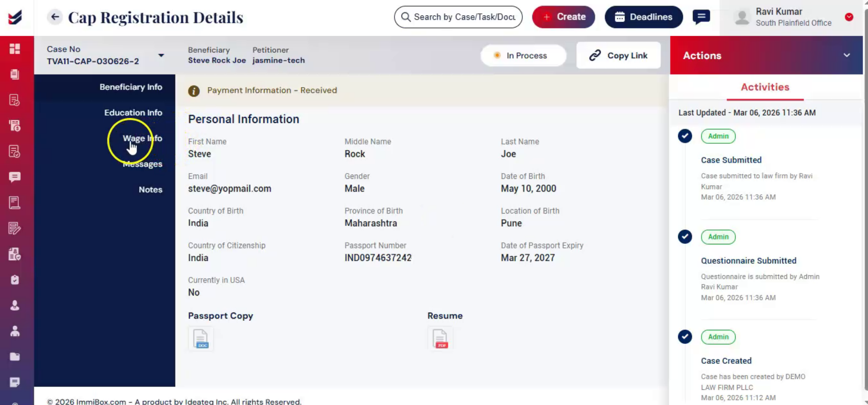
Task: Open the scroll document icon in sidebar
Action: click(x=14, y=202)
